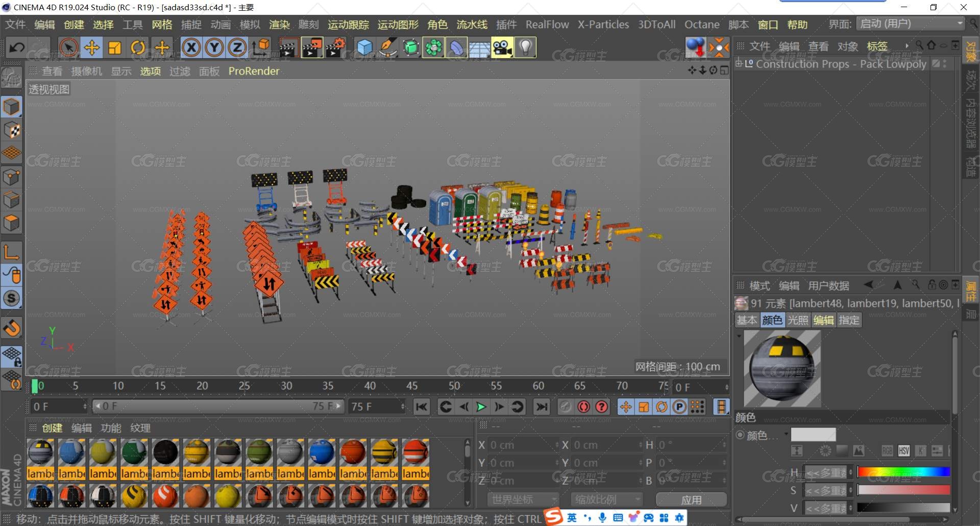Screen dimensions: 980x526
Task: Switch to the 基本 attribute tab
Action: (x=747, y=320)
